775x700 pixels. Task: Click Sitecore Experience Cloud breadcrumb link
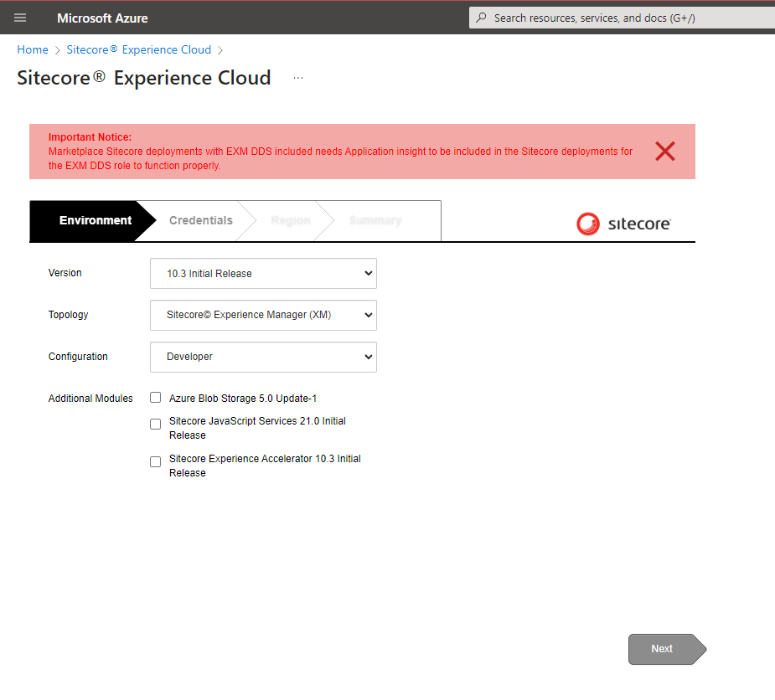[139, 50]
